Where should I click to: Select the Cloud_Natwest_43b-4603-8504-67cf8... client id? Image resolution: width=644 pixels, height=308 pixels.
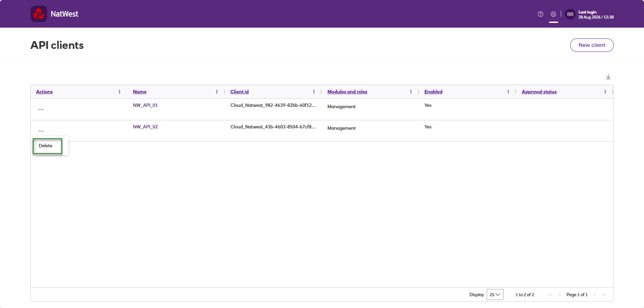coord(273,127)
